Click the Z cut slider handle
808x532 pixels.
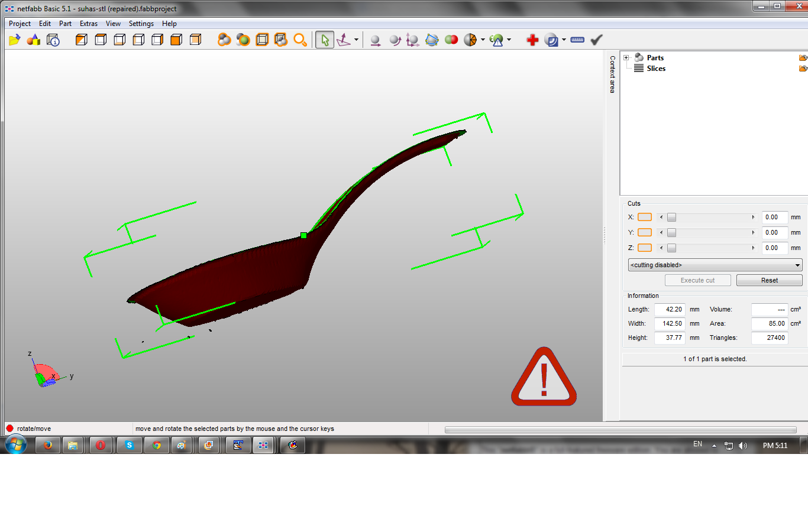671,248
